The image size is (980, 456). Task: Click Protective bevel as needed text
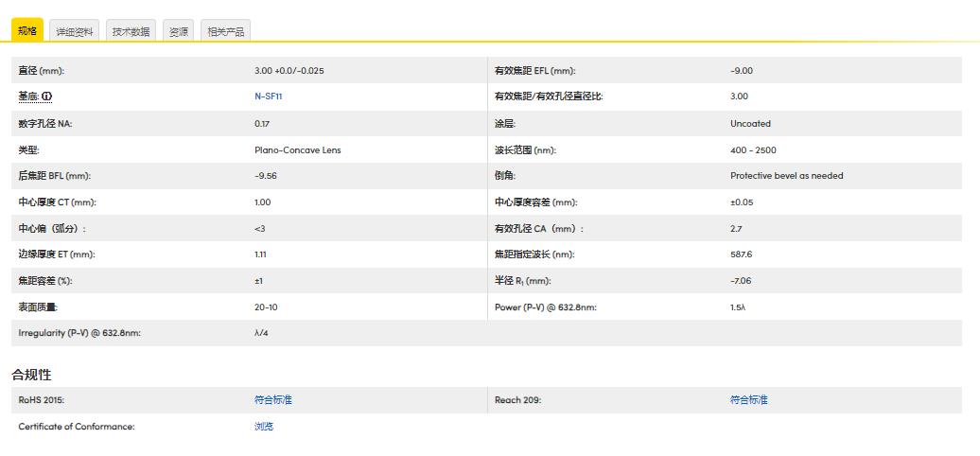point(786,176)
